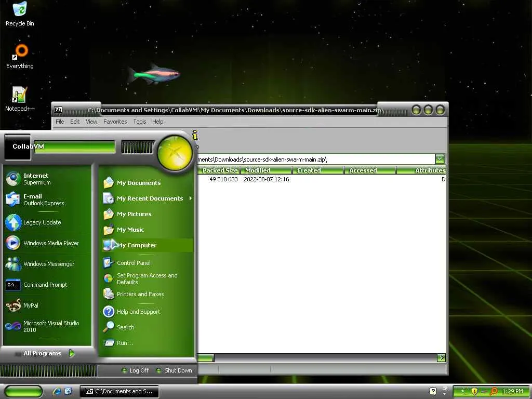The height and width of the screenshot is (399, 532).
Task: Click the green Start button
Action: pos(23,391)
